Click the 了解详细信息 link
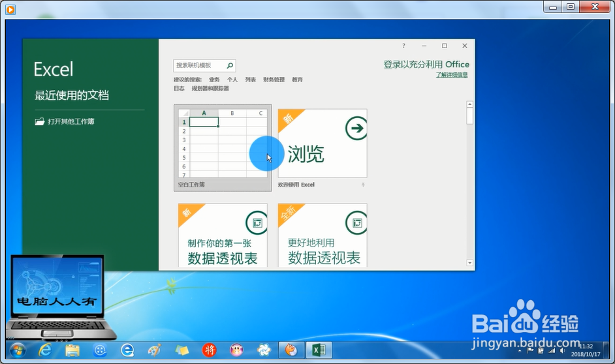Screen dimensions: 615x364 click(x=452, y=75)
